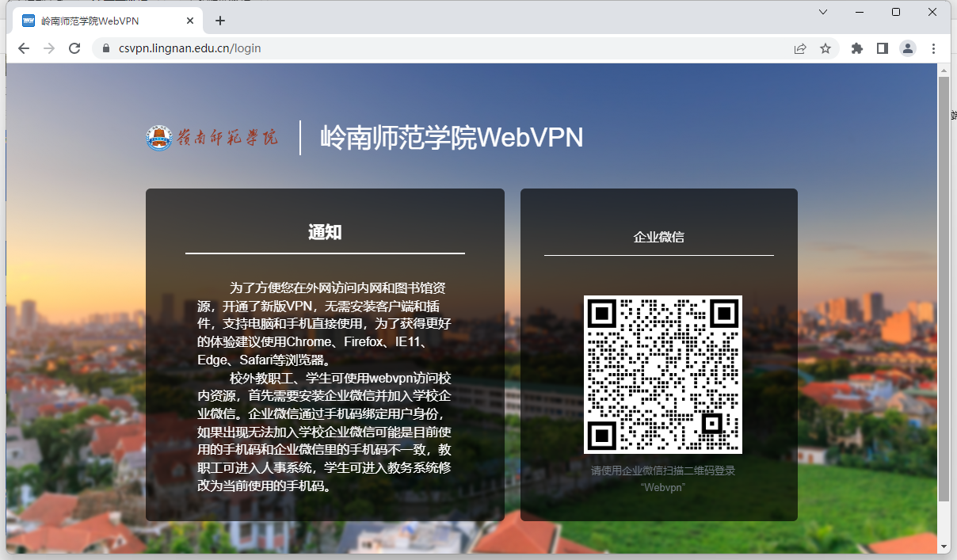Click the side panel icon near profile
The height and width of the screenshot is (560, 957).
click(x=882, y=48)
